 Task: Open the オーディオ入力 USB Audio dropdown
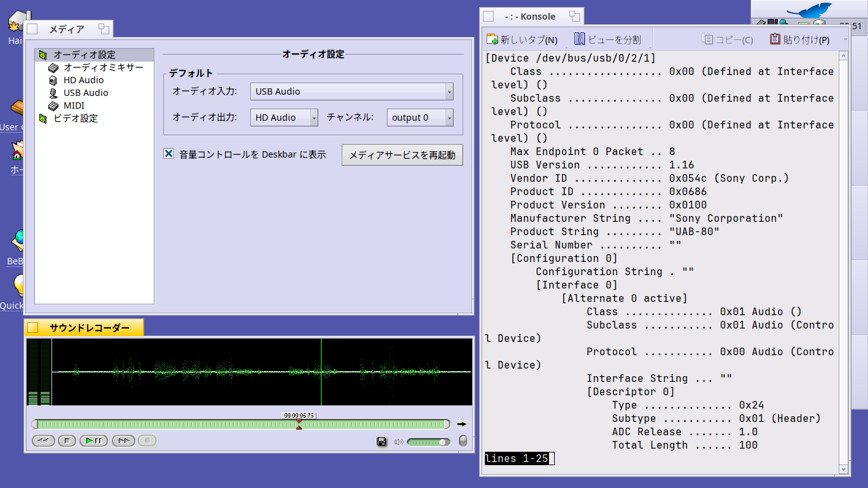pyautogui.click(x=351, y=91)
